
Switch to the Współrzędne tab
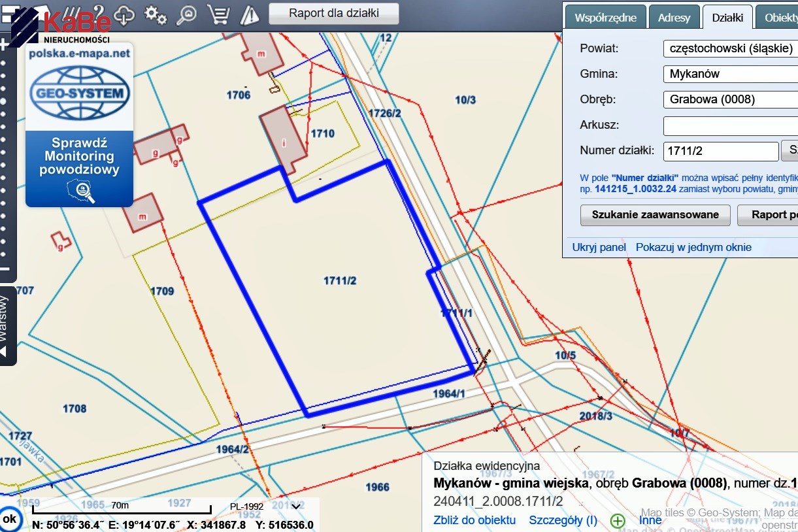tap(605, 18)
